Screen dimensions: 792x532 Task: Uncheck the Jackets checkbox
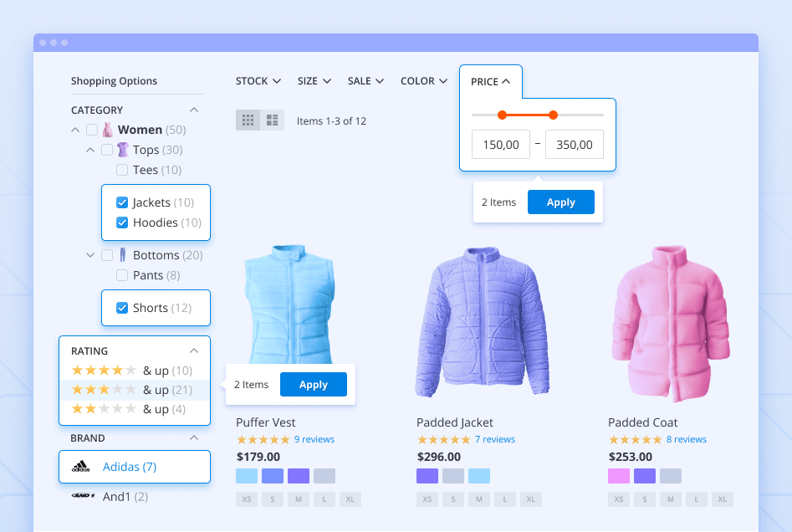[x=122, y=202]
